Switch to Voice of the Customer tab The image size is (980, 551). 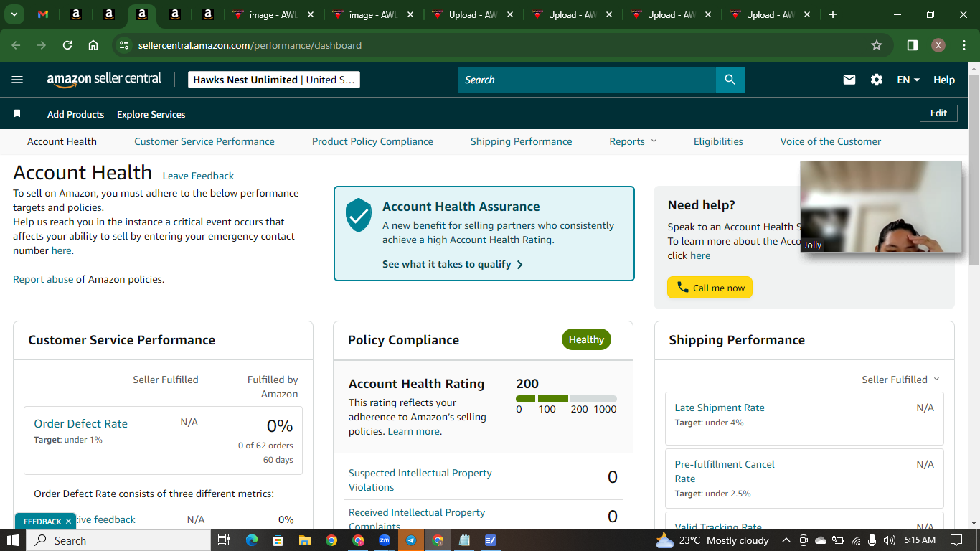831,141
